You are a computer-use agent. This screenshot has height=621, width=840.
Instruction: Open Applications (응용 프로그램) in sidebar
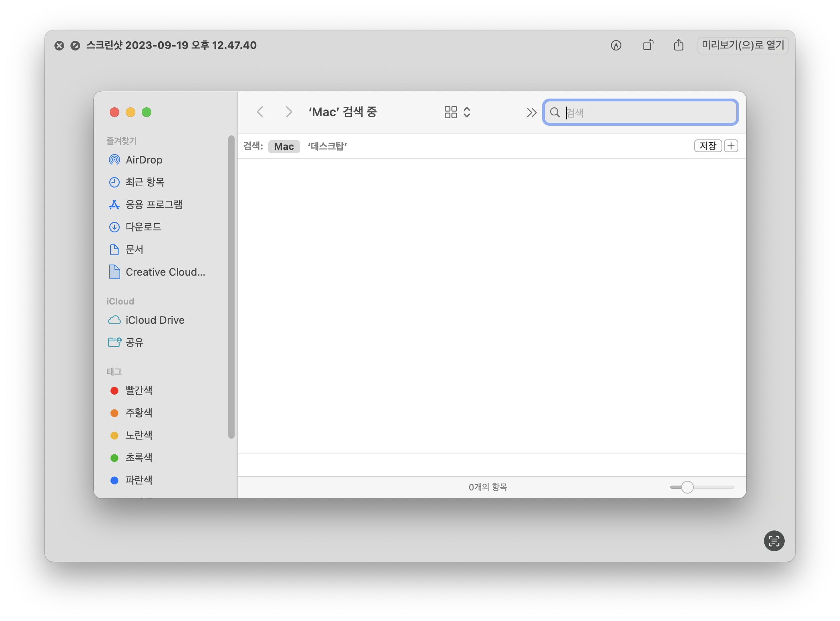click(x=154, y=205)
